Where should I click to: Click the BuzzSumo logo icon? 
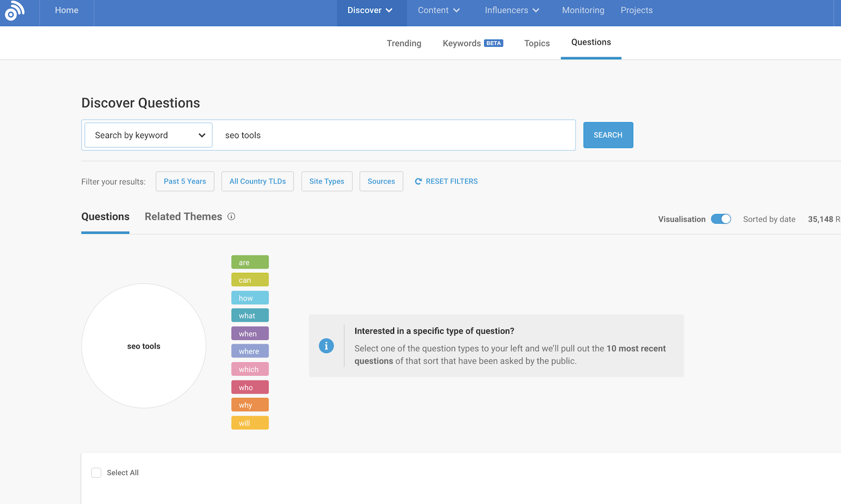coord(14,11)
